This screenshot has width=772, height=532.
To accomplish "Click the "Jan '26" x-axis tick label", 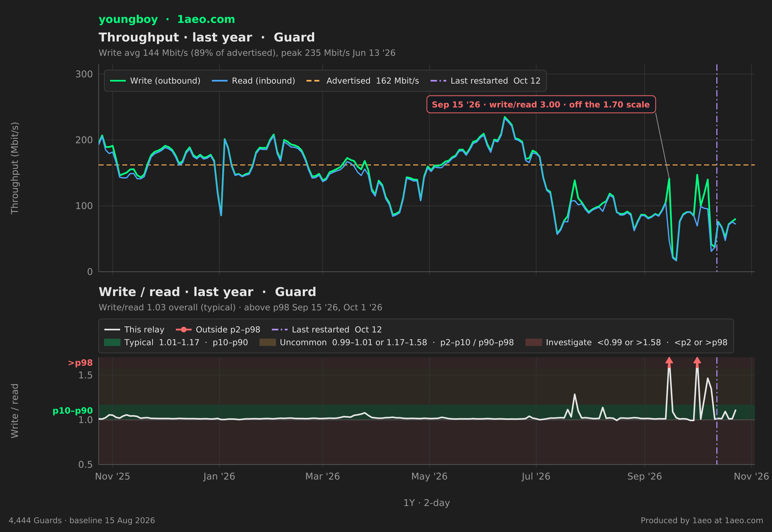I will (219, 477).
